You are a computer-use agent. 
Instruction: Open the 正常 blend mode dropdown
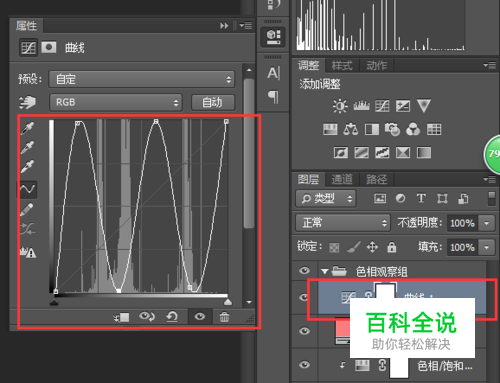[343, 223]
